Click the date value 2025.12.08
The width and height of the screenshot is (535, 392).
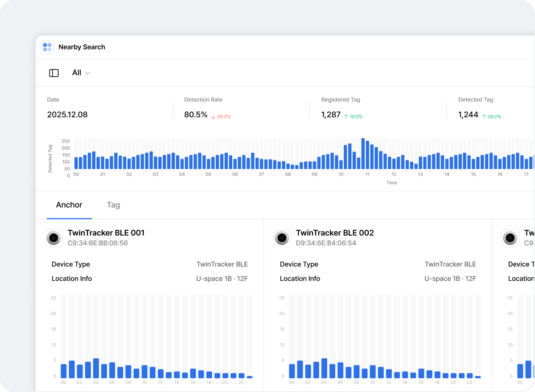pyautogui.click(x=67, y=114)
